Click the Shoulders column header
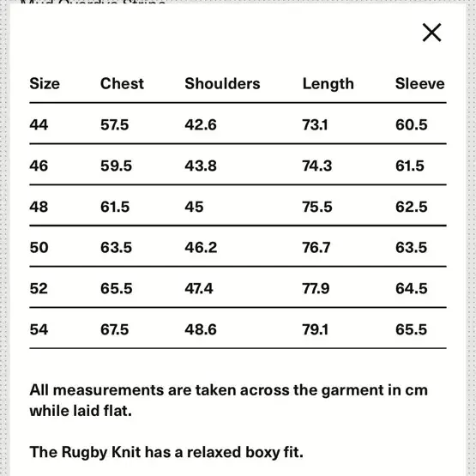476x476 pixels. coord(222,83)
